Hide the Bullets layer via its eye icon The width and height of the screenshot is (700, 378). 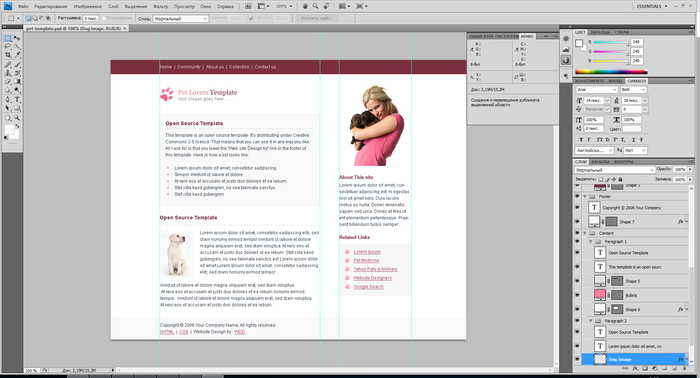[x=577, y=295]
